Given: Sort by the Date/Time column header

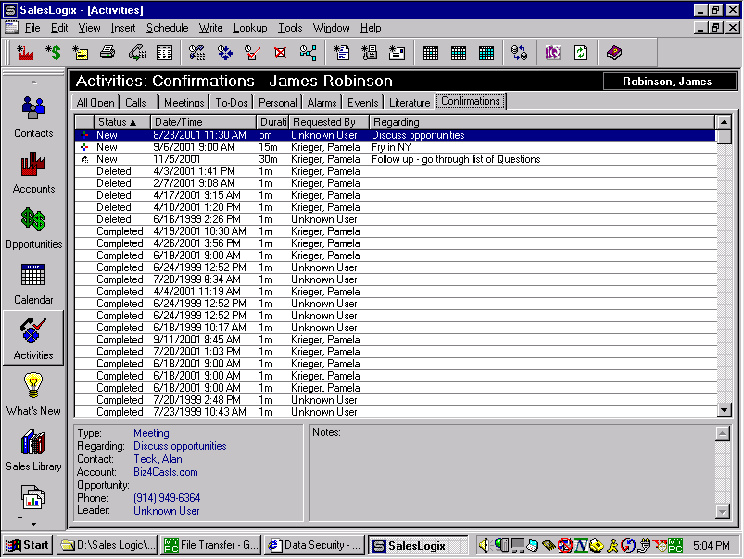Looking at the screenshot, I should tap(204, 122).
